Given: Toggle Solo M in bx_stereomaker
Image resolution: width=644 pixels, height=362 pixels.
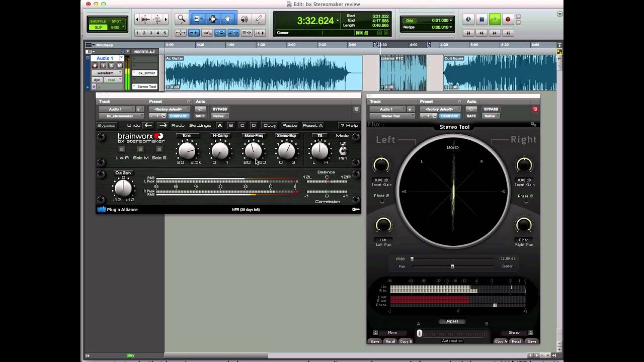Looking at the screenshot, I should (140, 149).
